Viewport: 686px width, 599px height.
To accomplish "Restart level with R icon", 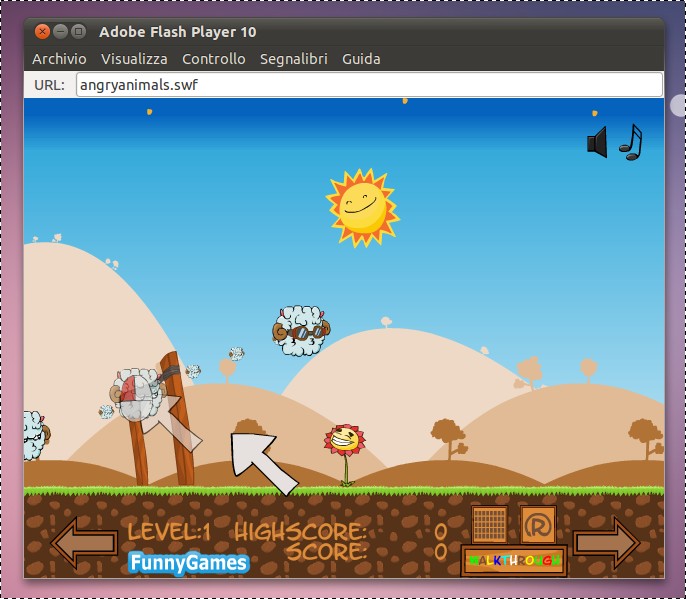I will pyautogui.click(x=539, y=524).
